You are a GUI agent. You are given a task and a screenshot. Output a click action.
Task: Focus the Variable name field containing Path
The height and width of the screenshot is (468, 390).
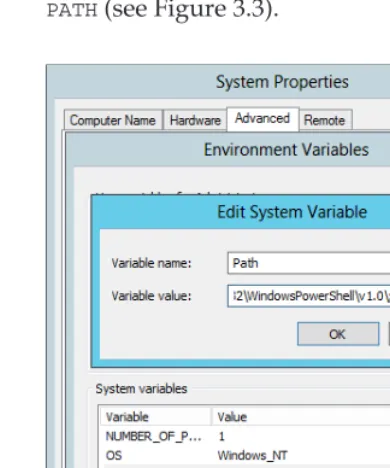click(309, 263)
